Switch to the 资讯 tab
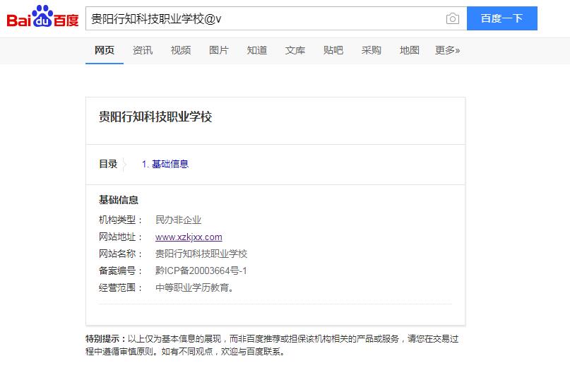The image size is (570, 392). click(143, 50)
